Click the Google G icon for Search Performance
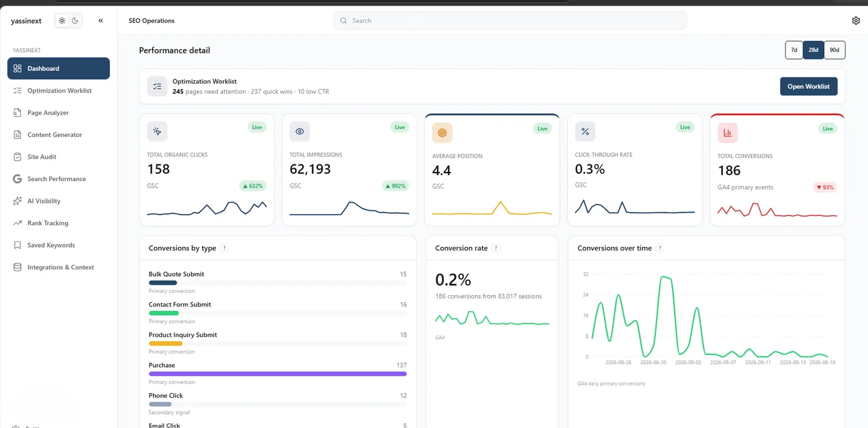Viewport: 868px width, 428px height. pyautogui.click(x=17, y=179)
